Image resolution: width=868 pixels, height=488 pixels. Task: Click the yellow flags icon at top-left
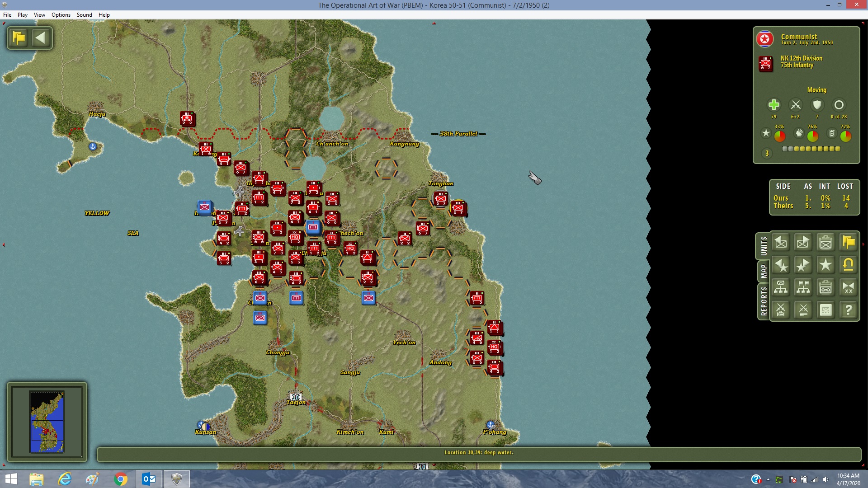coord(19,38)
